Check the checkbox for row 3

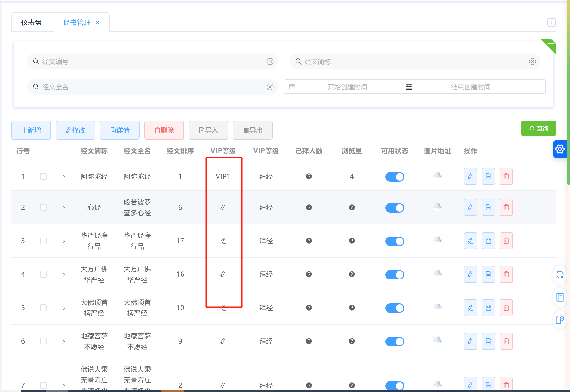pyautogui.click(x=43, y=241)
